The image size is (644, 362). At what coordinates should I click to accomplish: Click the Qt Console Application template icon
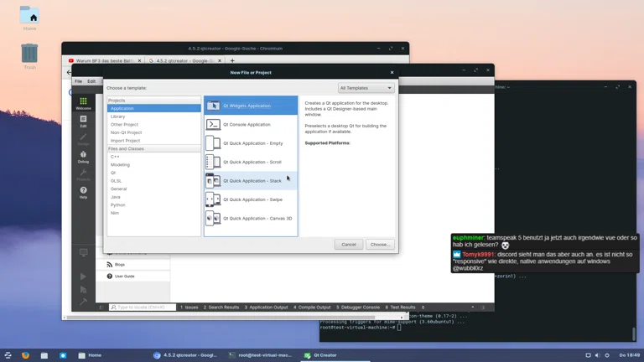pos(213,124)
